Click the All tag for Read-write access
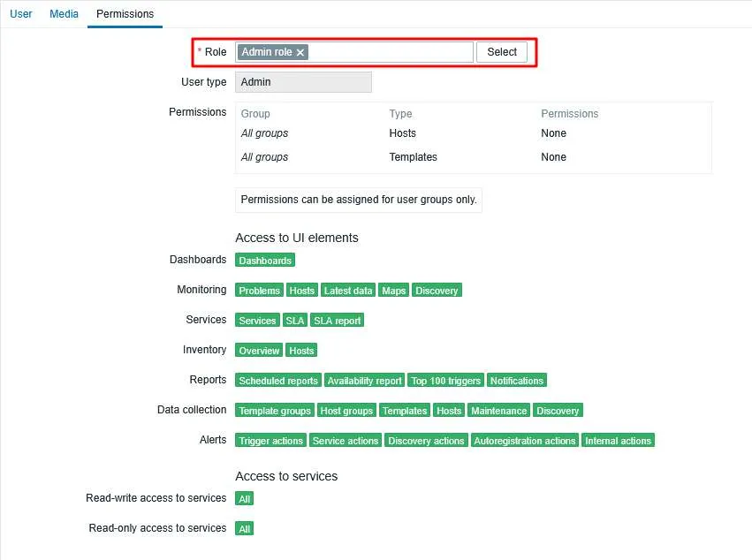Viewport: 752px width, 560px height. [x=245, y=499]
